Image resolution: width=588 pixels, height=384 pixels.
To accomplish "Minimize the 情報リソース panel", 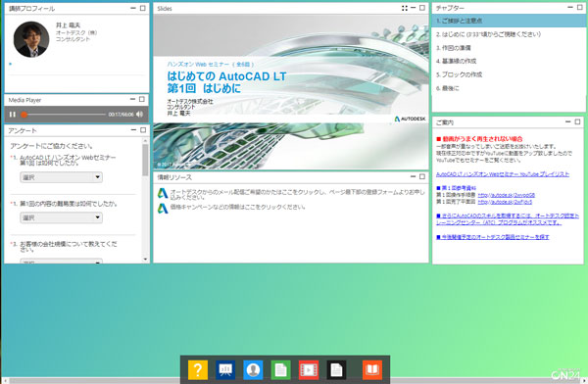I will [413, 176].
